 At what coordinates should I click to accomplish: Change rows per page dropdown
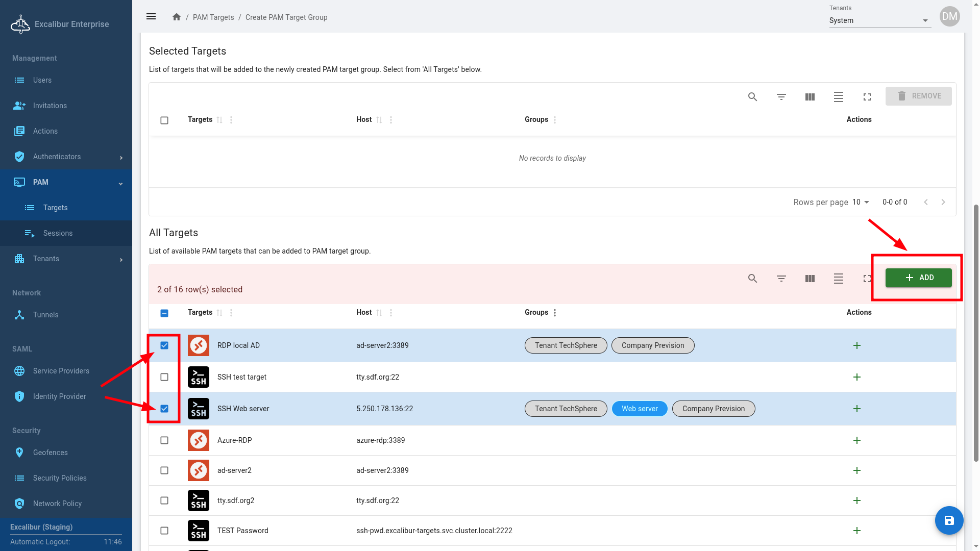(861, 202)
